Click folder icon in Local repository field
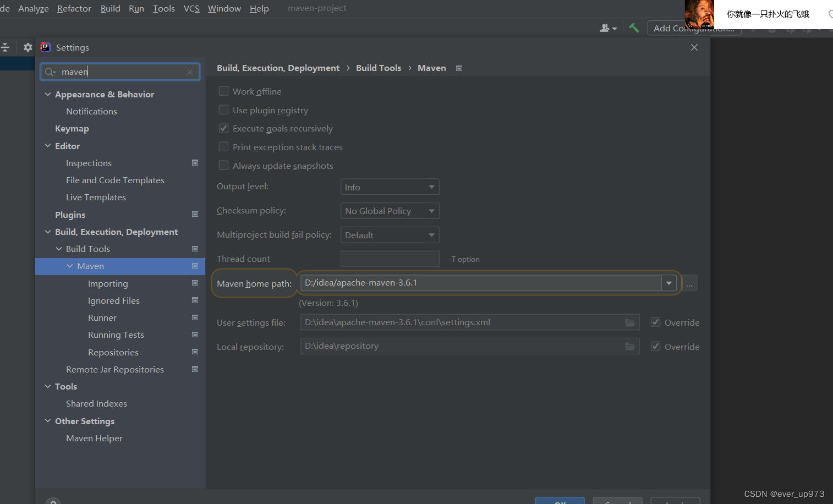The height and width of the screenshot is (504, 833). pyautogui.click(x=630, y=346)
